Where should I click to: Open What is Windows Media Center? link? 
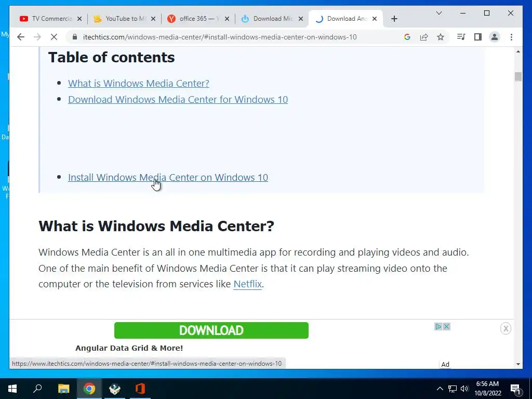[138, 83]
